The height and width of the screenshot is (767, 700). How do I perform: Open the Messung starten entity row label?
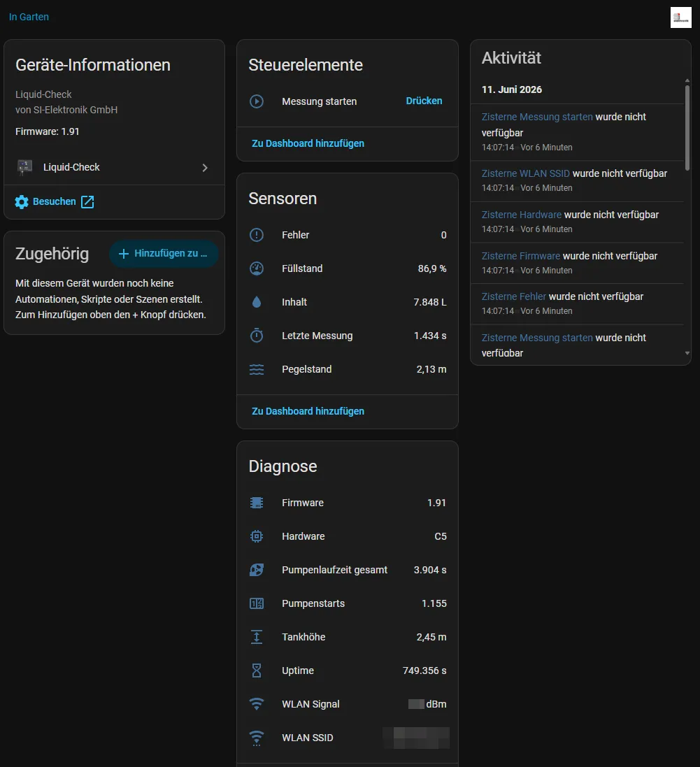(x=319, y=101)
